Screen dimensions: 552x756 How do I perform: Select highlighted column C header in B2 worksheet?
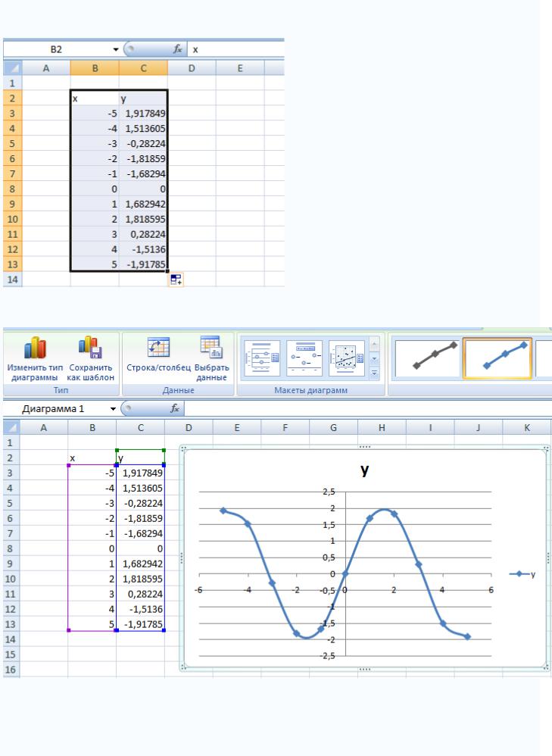click(143, 68)
